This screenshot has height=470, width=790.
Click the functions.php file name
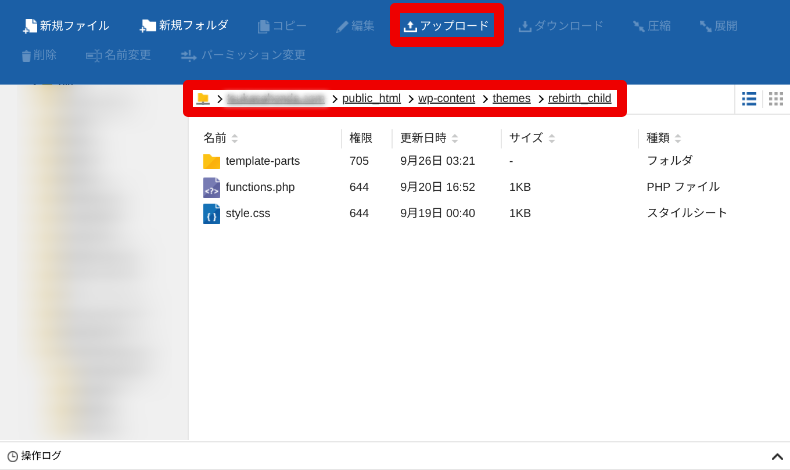point(260,187)
